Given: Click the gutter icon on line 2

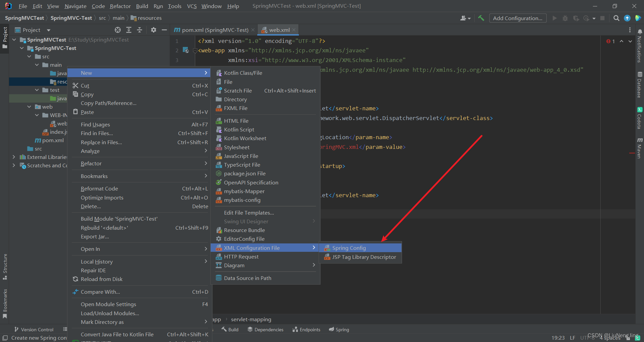Looking at the screenshot, I should click(185, 50).
